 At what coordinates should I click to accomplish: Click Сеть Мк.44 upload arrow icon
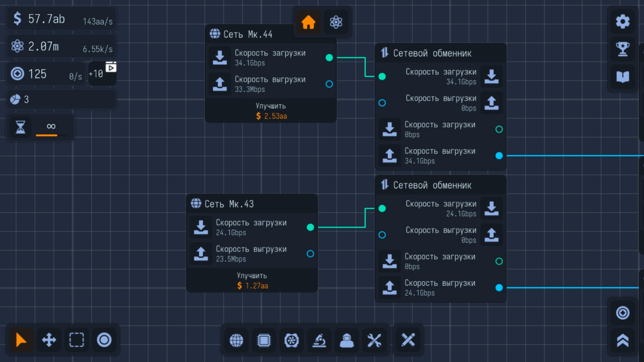(x=220, y=84)
